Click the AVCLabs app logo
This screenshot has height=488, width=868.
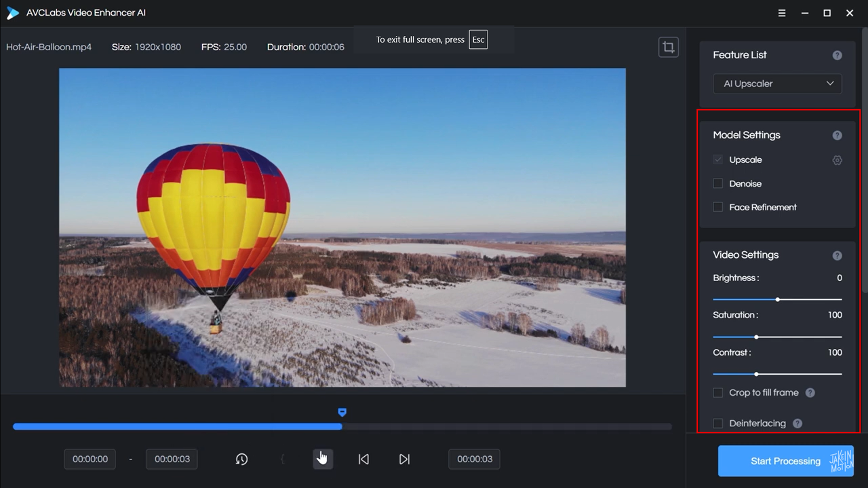coord(12,12)
